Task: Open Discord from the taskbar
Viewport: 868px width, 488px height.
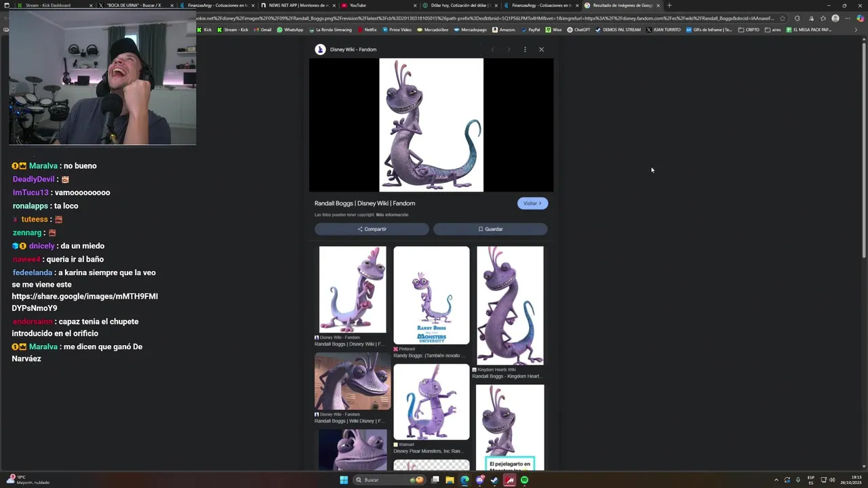Action: coord(480,480)
